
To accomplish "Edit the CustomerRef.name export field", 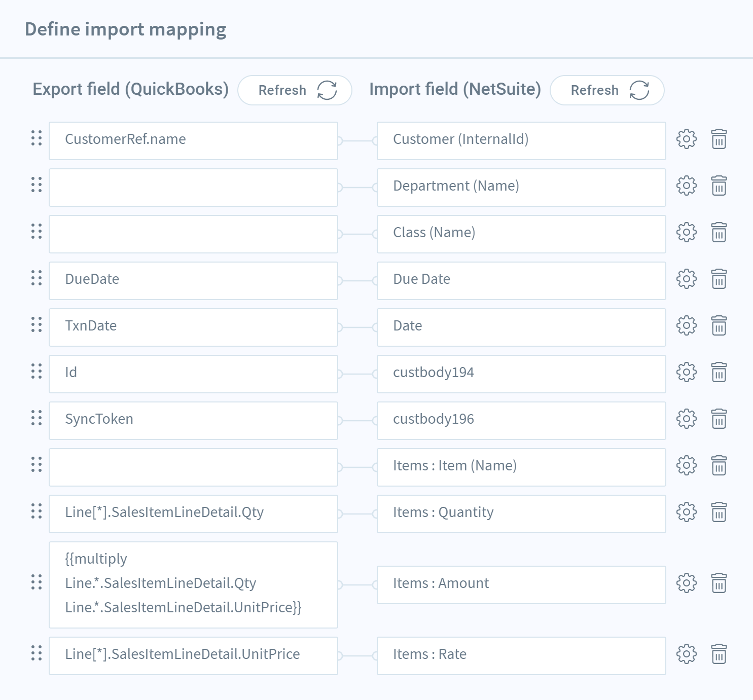I will pos(193,141).
